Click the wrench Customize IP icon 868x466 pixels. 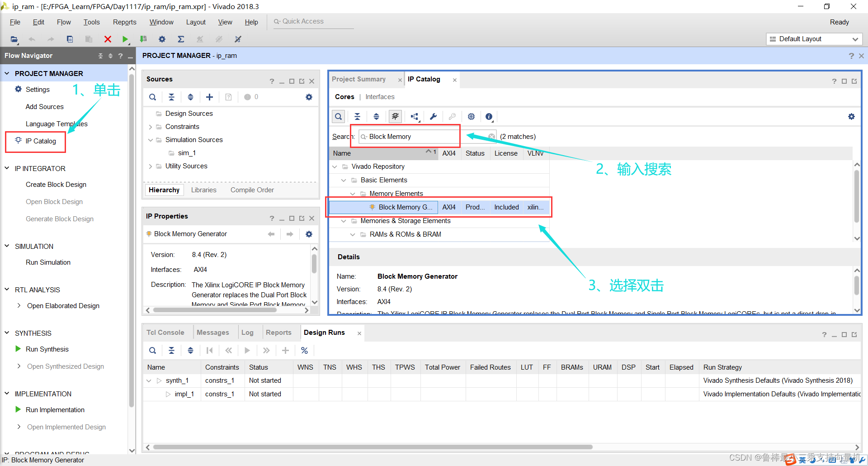[x=433, y=117]
